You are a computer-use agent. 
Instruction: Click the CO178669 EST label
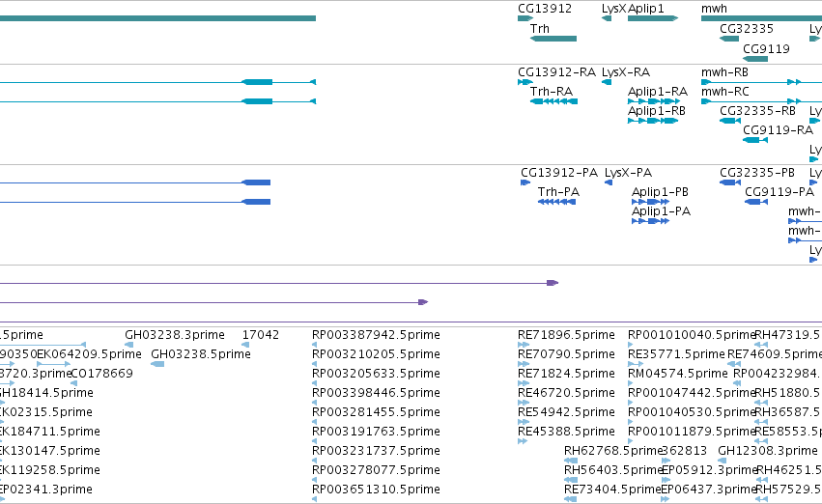pos(101,374)
